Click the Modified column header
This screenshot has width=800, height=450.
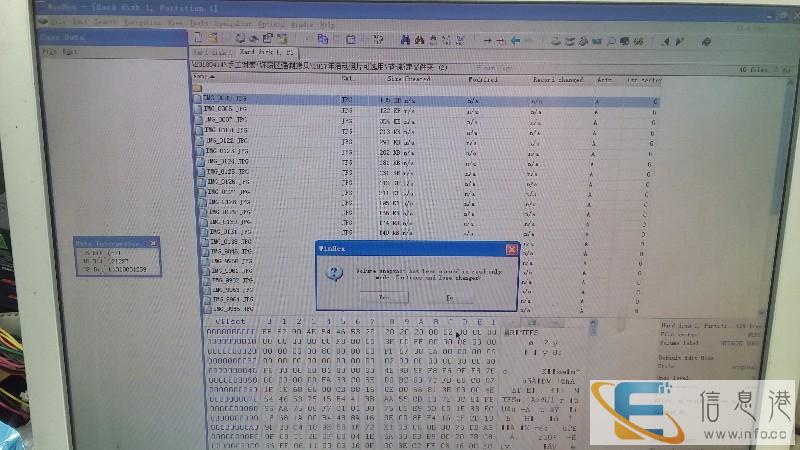coord(483,76)
